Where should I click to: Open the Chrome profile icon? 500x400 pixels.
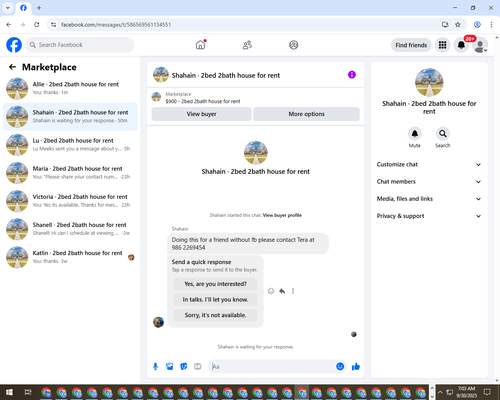click(477, 25)
